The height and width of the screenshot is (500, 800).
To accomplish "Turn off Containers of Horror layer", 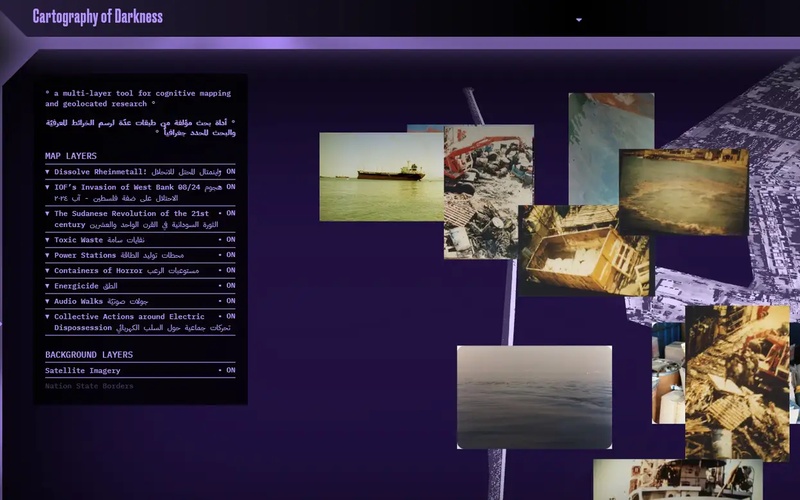I will (x=227, y=270).
